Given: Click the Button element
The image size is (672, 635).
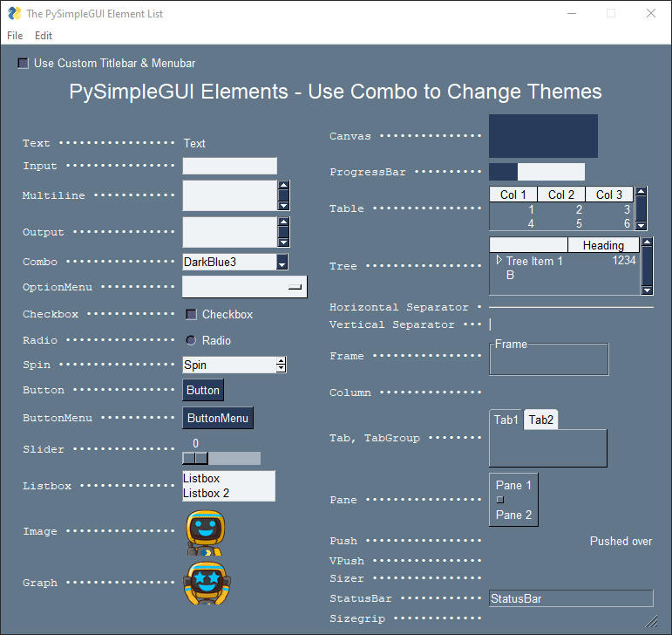Looking at the screenshot, I should click(203, 390).
